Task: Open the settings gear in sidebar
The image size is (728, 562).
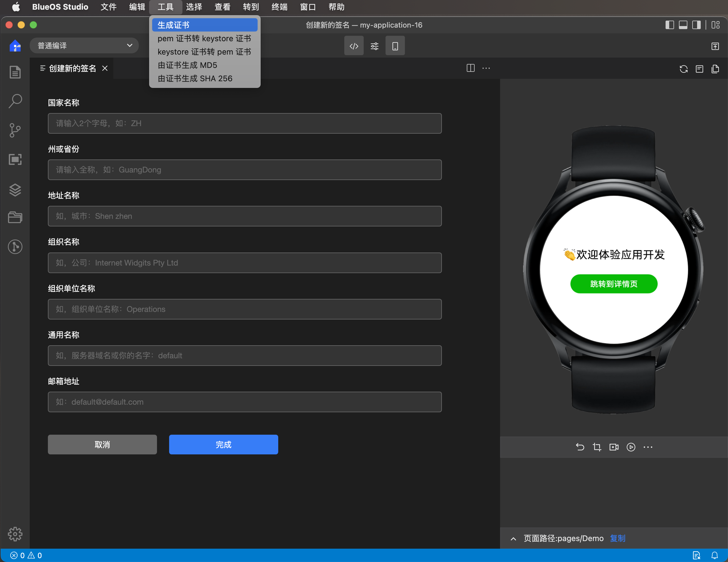Action: 15,534
